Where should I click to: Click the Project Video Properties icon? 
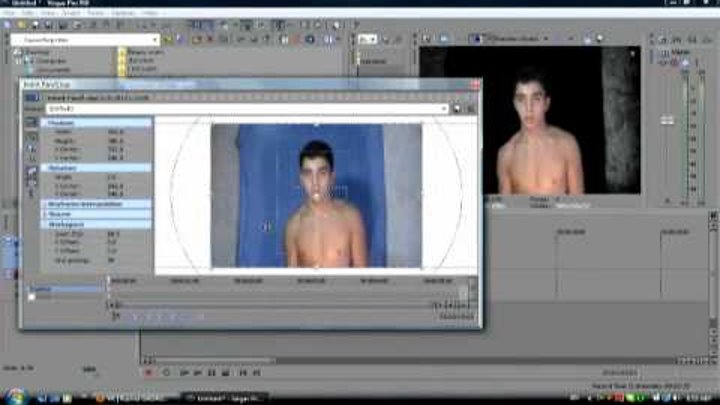pyautogui.click(x=427, y=39)
